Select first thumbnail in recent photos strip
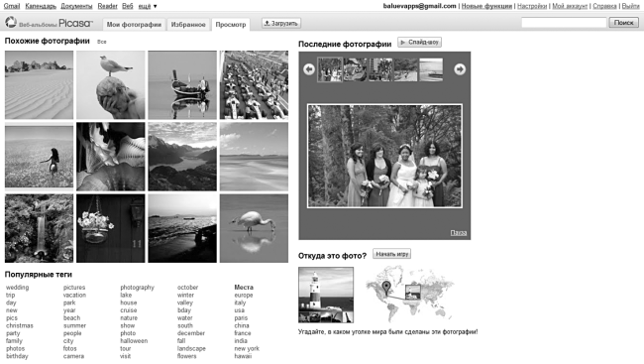This screenshot has height=364, width=644. coord(329,69)
